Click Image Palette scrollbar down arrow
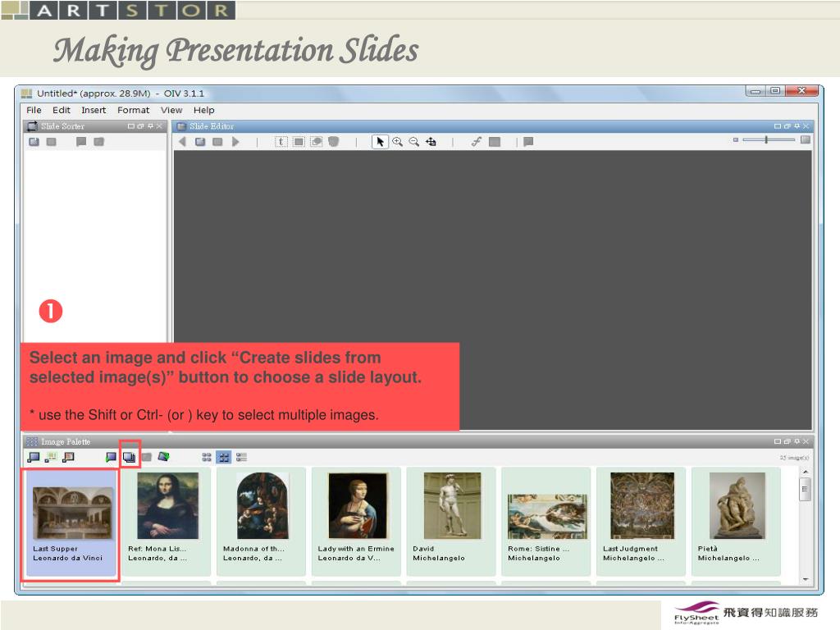This screenshot has height=630, width=840. [806, 579]
